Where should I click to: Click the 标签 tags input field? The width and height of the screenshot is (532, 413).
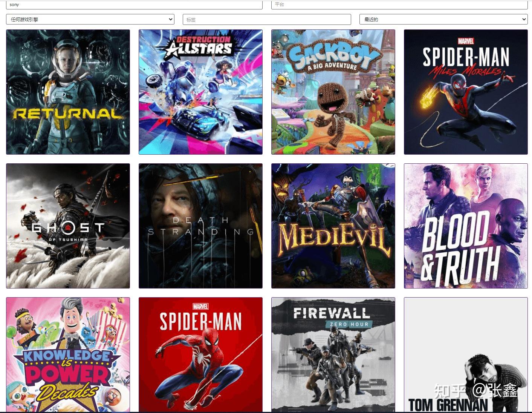click(x=267, y=20)
